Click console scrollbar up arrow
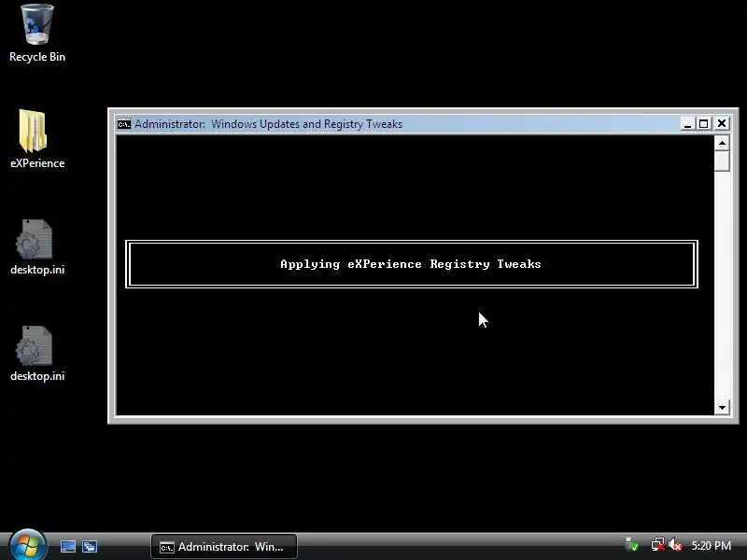 (x=722, y=144)
